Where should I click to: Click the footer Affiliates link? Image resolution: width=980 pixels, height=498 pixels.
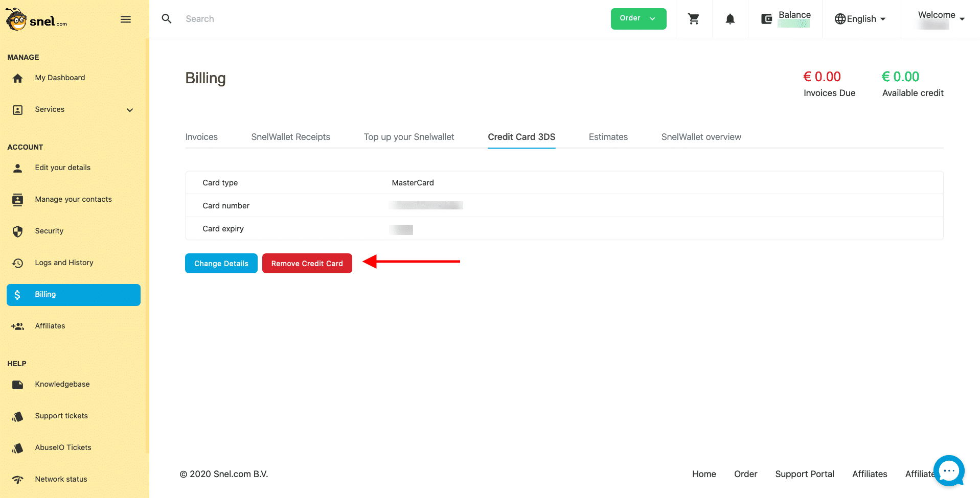pyautogui.click(x=870, y=474)
